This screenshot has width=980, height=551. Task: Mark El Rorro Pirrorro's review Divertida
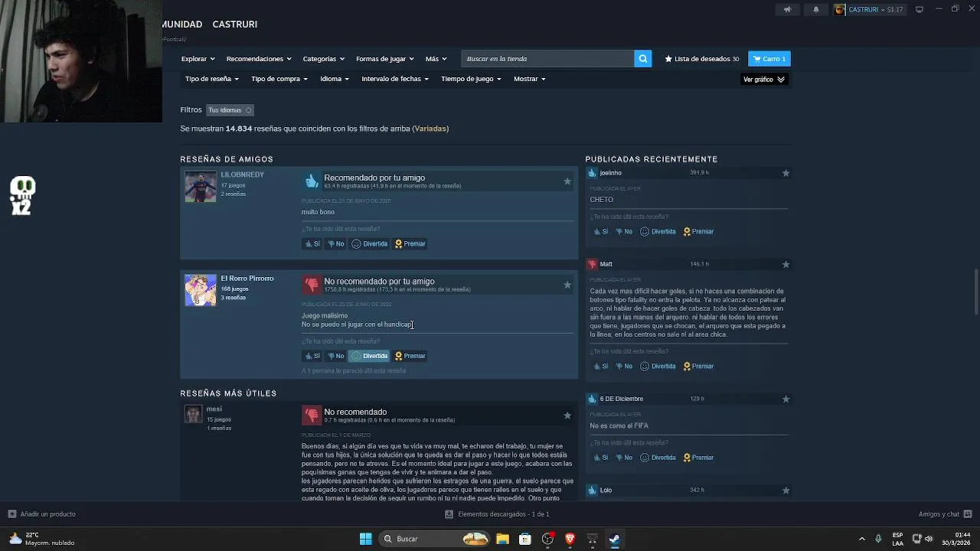coord(369,356)
